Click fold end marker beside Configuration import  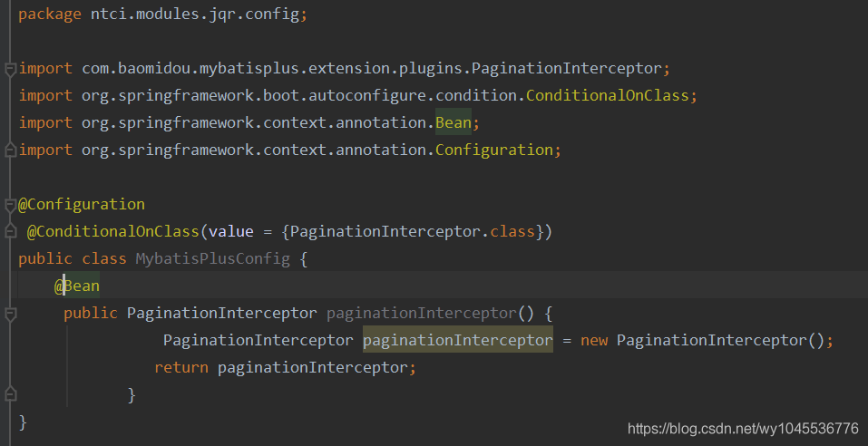tap(10, 150)
